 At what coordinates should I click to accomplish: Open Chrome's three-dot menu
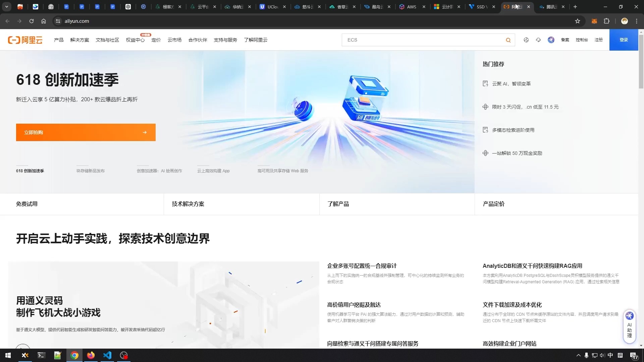[637, 21]
